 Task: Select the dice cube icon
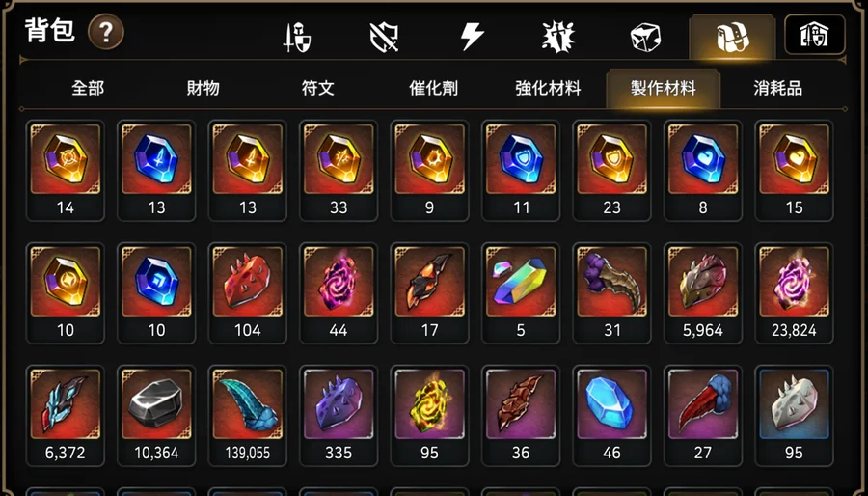645,38
